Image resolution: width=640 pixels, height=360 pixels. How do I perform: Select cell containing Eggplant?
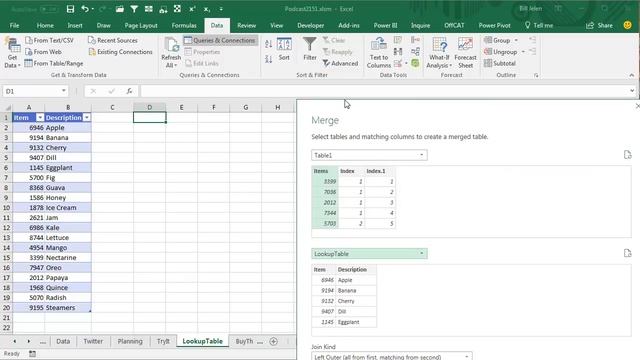68,167
